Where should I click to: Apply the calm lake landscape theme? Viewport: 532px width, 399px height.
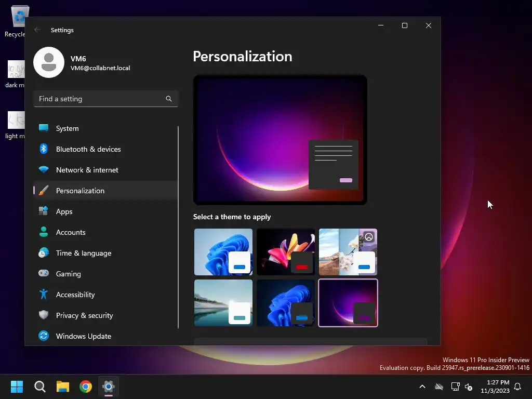pyautogui.click(x=223, y=303)
